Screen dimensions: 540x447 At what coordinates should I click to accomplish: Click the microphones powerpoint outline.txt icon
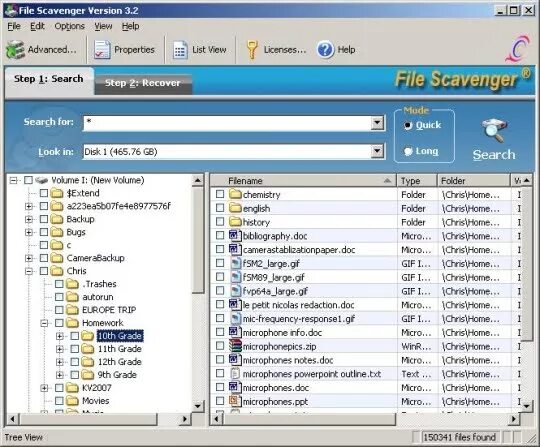point(235,373)
